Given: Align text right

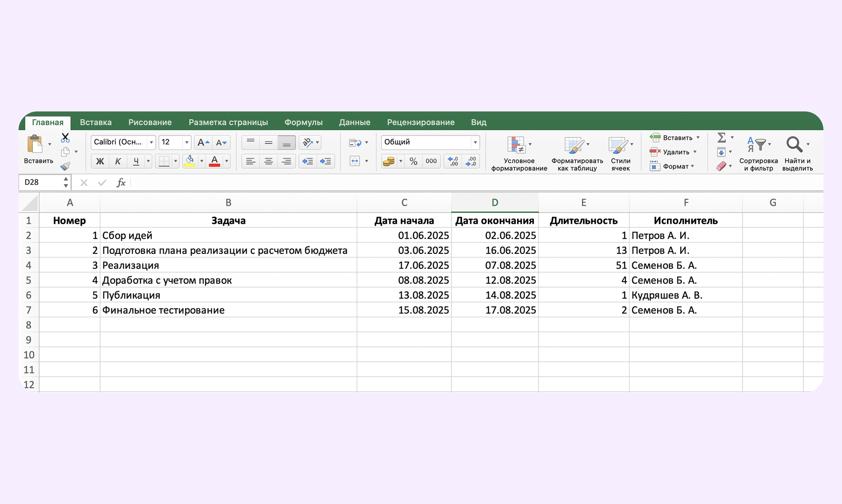Looking at the screenshot, I should coord(287,161).
